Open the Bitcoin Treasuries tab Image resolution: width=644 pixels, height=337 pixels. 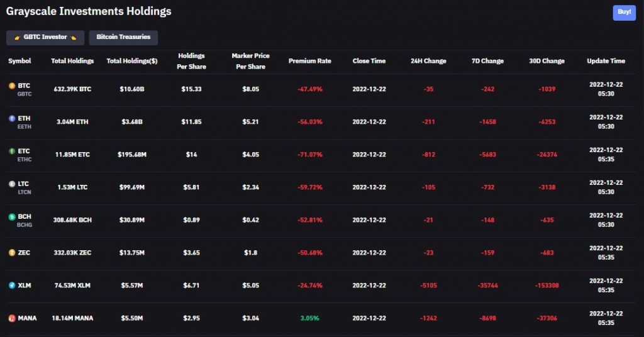123,38
